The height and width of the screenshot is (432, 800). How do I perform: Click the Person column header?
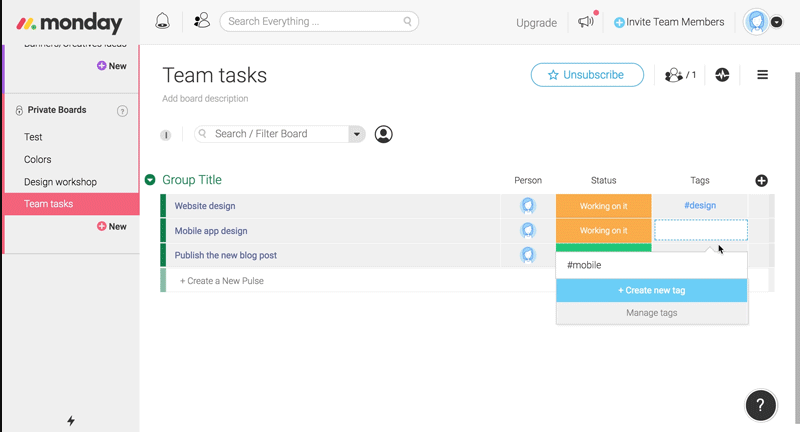click(x=528, y=181)
